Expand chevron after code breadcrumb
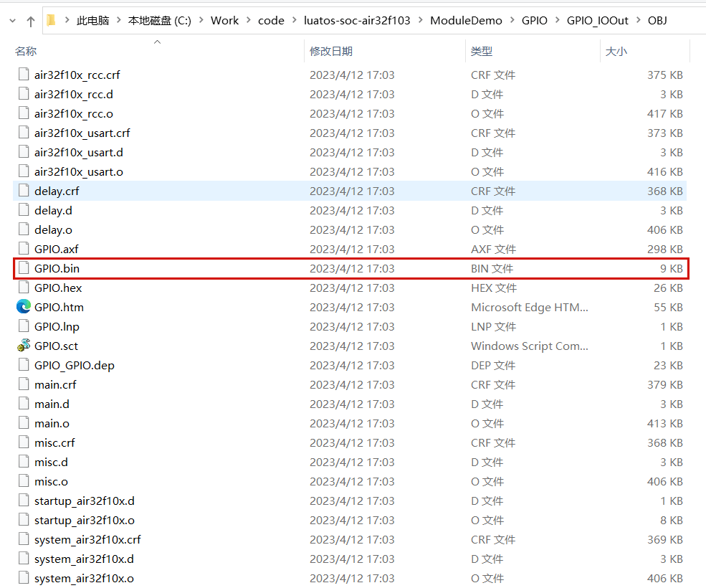 point(295,20)
